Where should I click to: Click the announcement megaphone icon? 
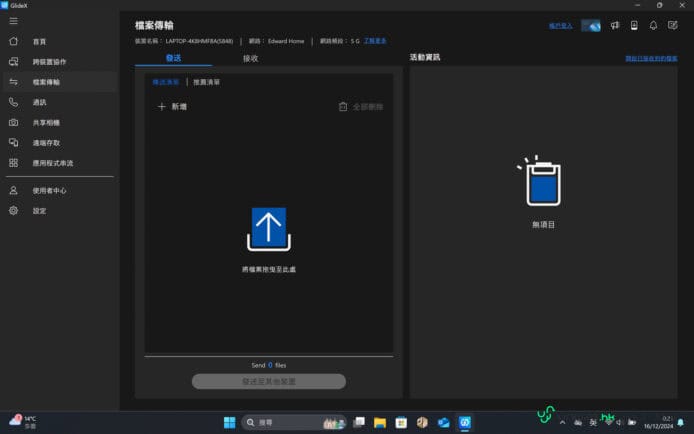[615, 25]
